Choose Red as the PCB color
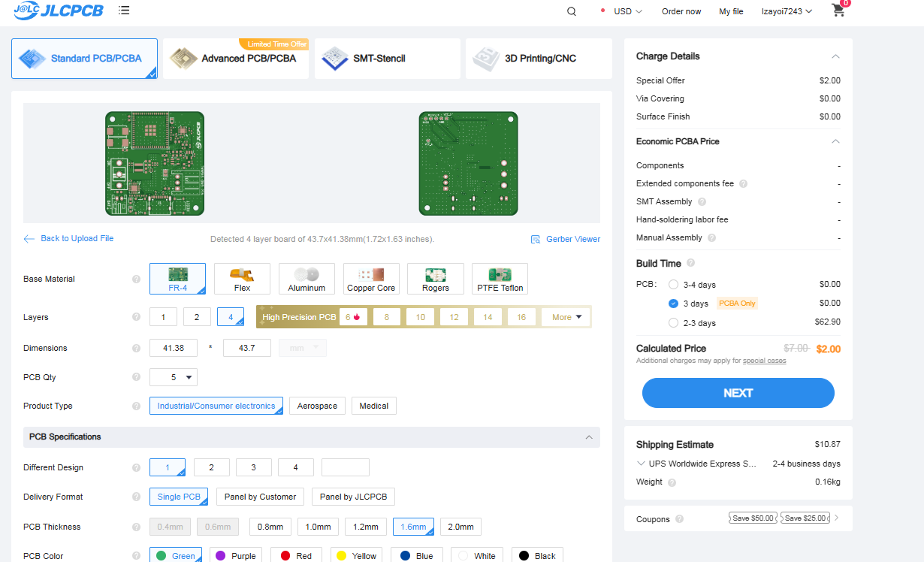Screen dimensions: 924x562 tap(296, 556)
